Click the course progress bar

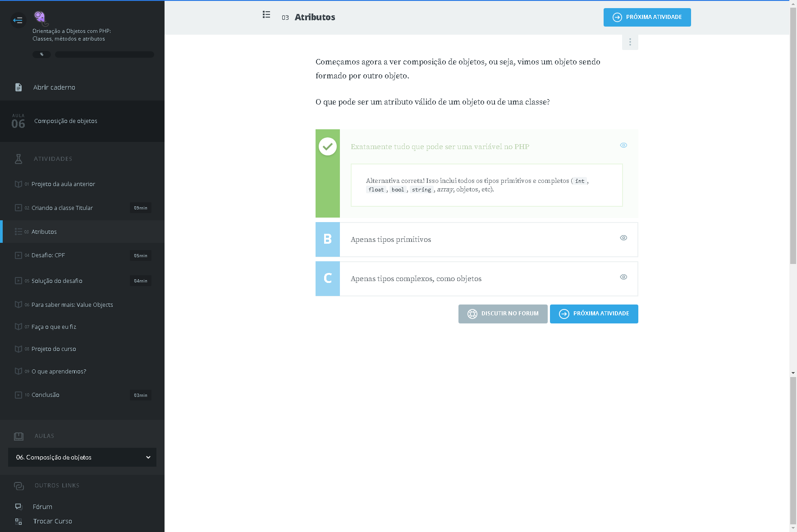(104, 55)
